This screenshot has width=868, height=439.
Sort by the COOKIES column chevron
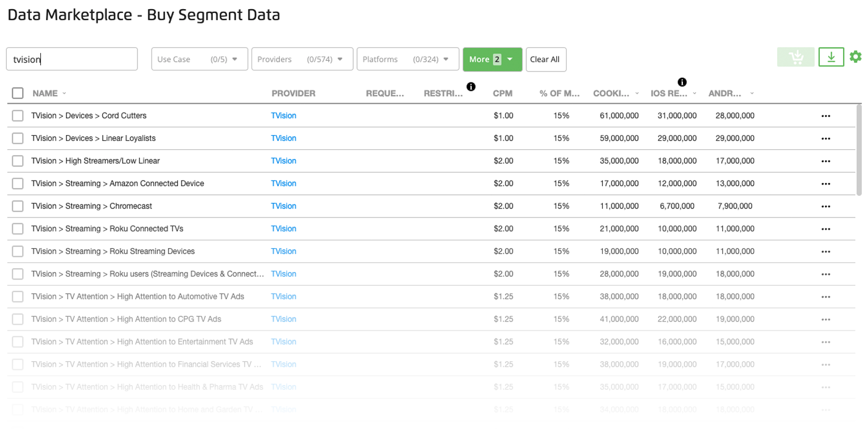638,94
